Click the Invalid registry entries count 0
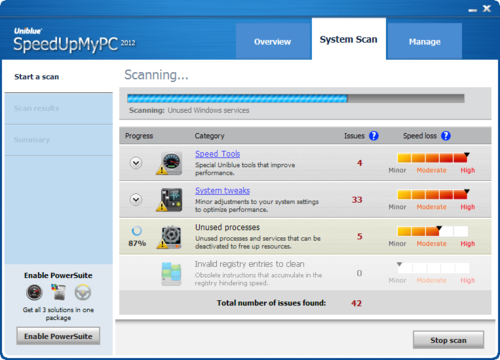The width and height of the screenshot is (500, 360). (359, 273)
